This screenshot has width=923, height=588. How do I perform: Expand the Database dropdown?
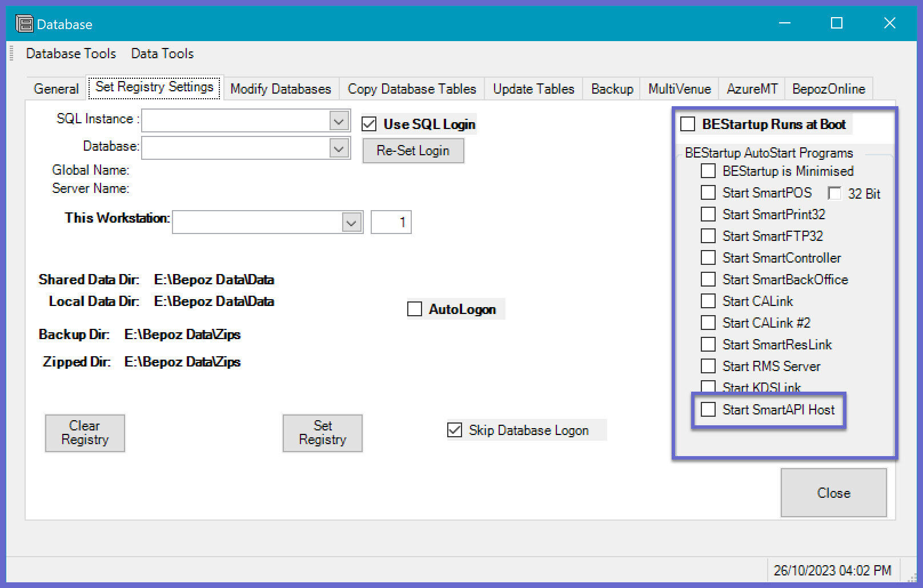coord(339,148)
